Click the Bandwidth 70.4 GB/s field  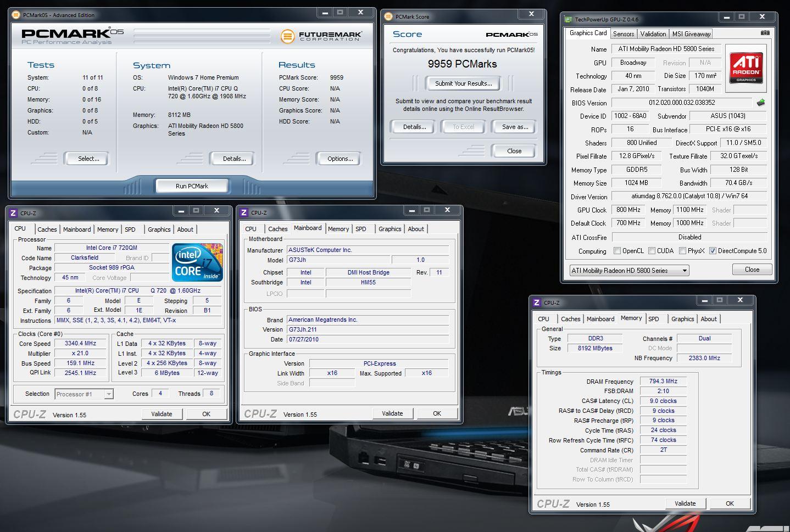(x=738, y=183)
